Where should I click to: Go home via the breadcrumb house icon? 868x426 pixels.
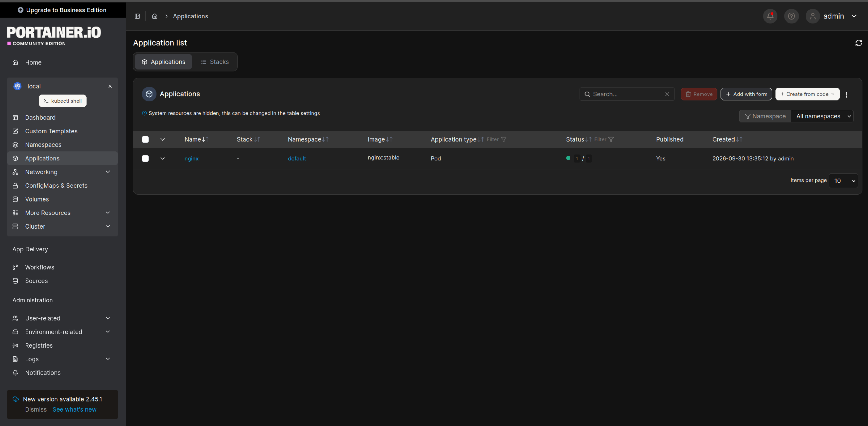155,16
